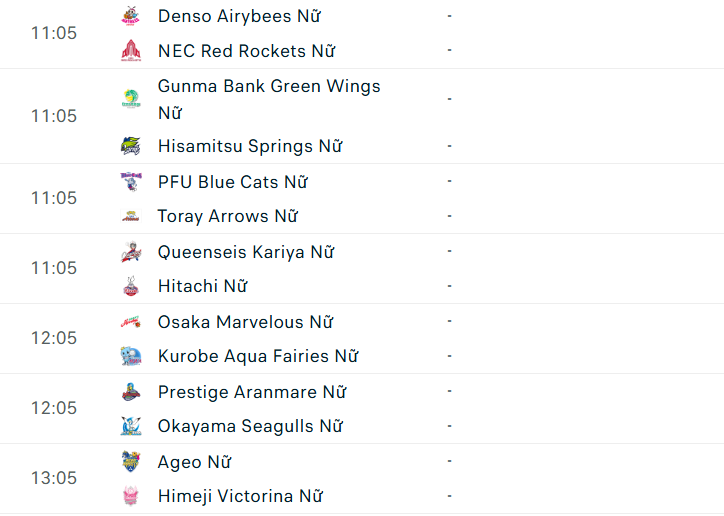Click the Himeji Victorina team logo
This screenshot has width=724, height=516.
coord(131,496)
